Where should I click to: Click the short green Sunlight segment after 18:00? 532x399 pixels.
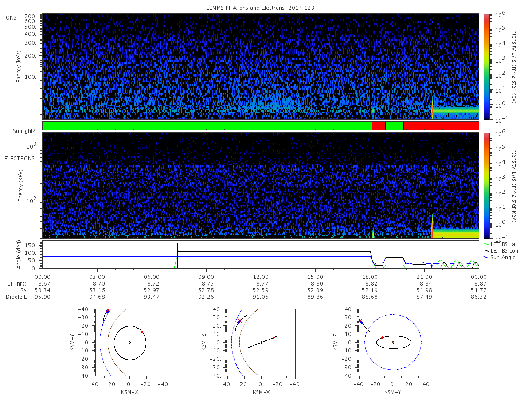point(395,126)
